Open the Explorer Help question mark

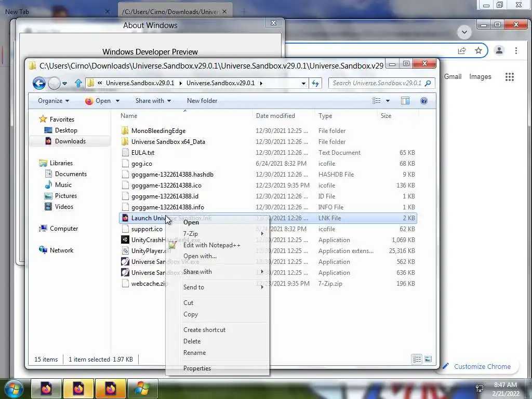coord(424,101)
